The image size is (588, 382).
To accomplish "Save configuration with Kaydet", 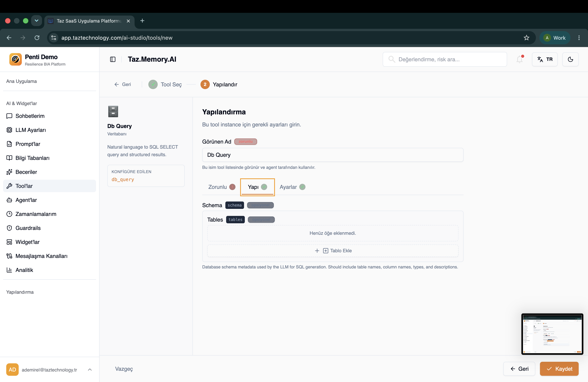I will [559, 369].
